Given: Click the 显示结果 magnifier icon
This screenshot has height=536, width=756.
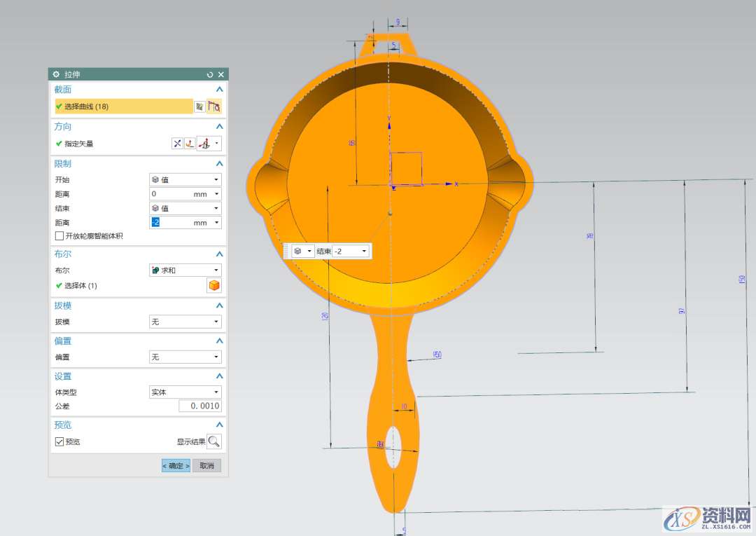Looking at the screenshot, I should click(214, 441).
